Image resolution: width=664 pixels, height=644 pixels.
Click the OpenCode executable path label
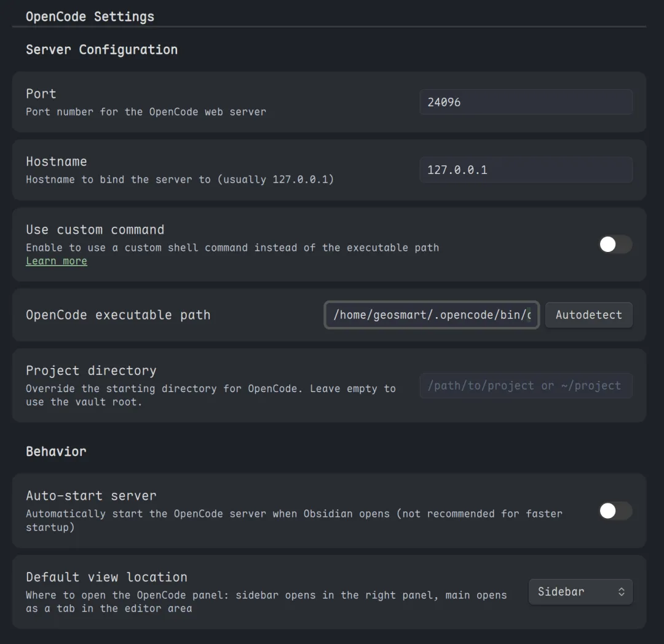click(118, 315)
